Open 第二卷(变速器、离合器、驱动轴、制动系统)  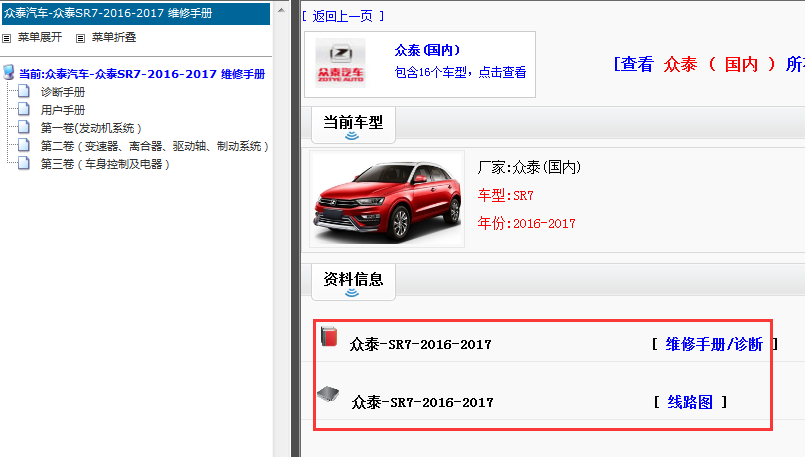point(155,146)
